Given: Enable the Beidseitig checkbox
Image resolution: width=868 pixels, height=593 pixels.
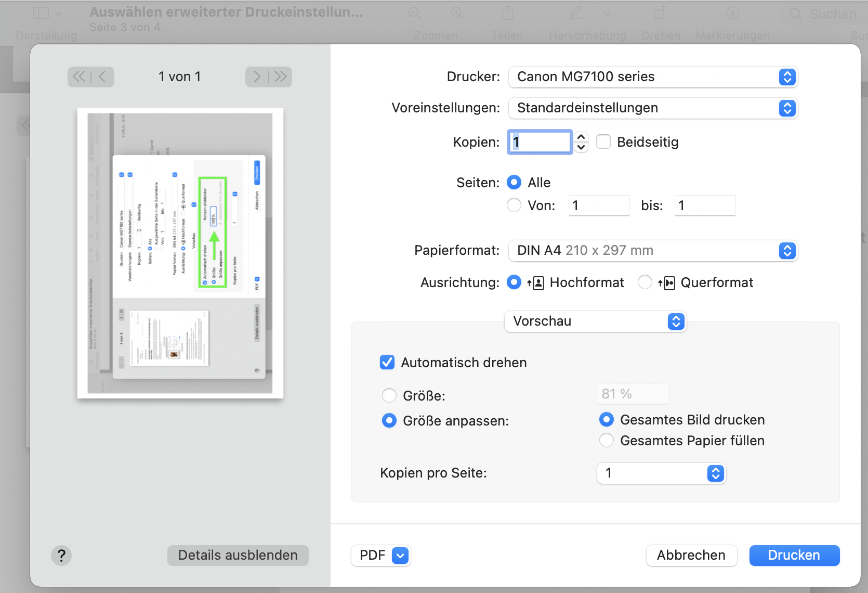Looking at the screenshot, I should pos(603,142).
